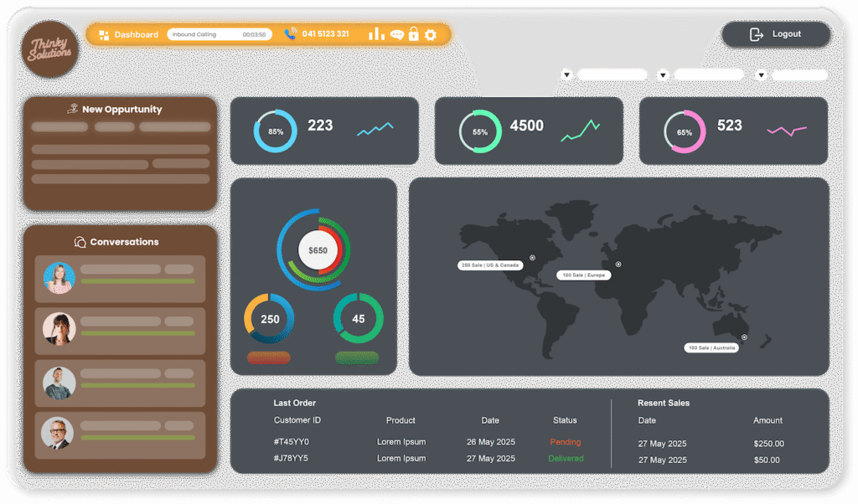
Task: Open the blonde woman's conversation avatar
Action: [59, 279]
